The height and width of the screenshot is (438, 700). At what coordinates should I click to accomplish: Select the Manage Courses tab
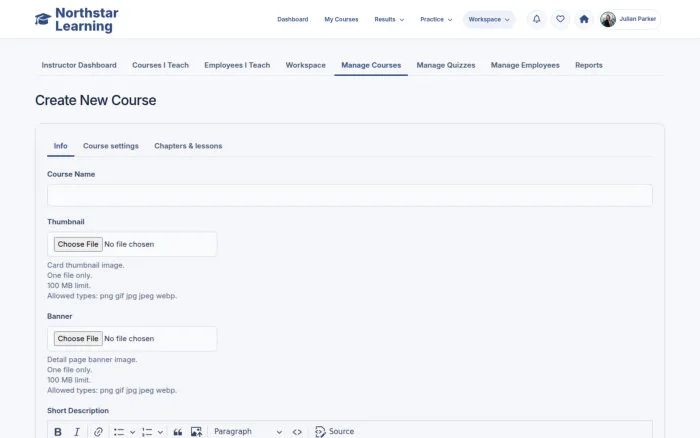pyautogui.click(x=371, y=65)
